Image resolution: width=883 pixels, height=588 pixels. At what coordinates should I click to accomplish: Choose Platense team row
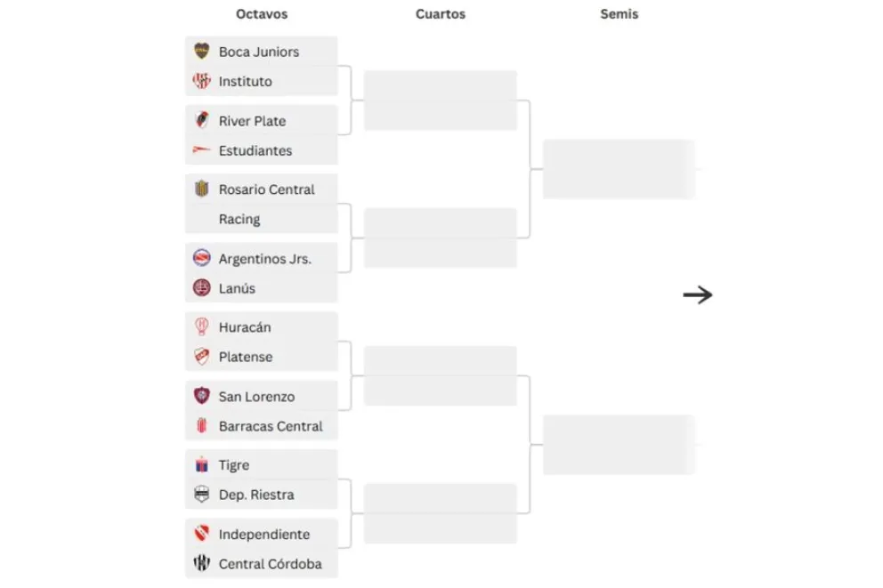click(262, 357)
